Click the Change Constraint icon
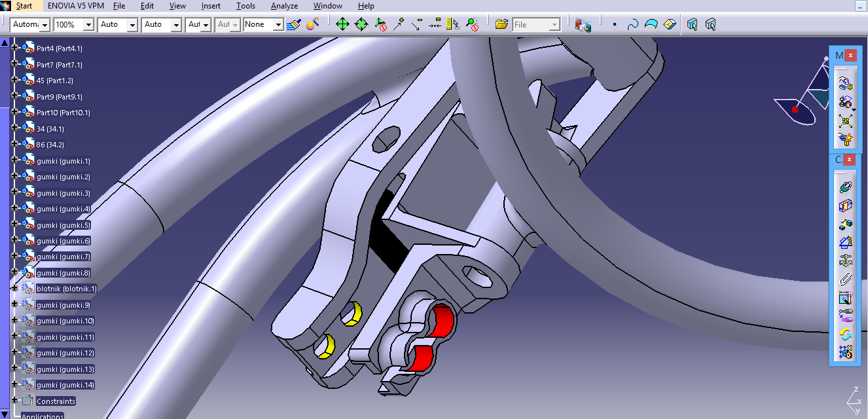 click(x=845, y=335)
